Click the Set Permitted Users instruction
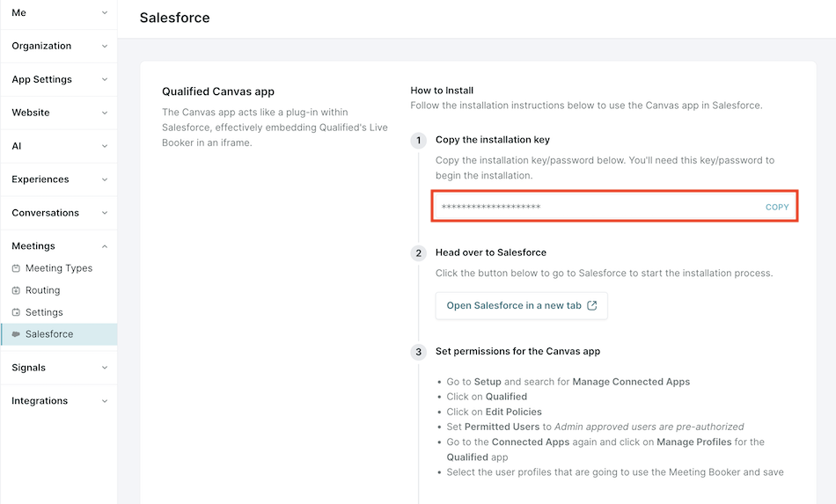This screenshot has width=836, height=504. (x=595, y=427)
